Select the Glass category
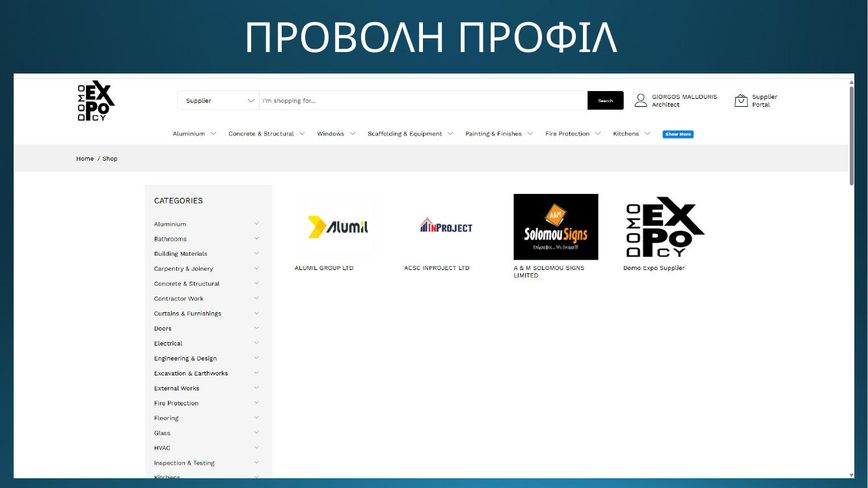 162,433
